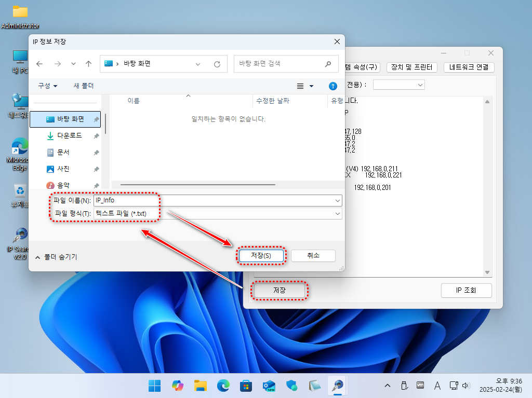Open Microsoft Edge from the taskbar
532x398 pixels.
223,386
